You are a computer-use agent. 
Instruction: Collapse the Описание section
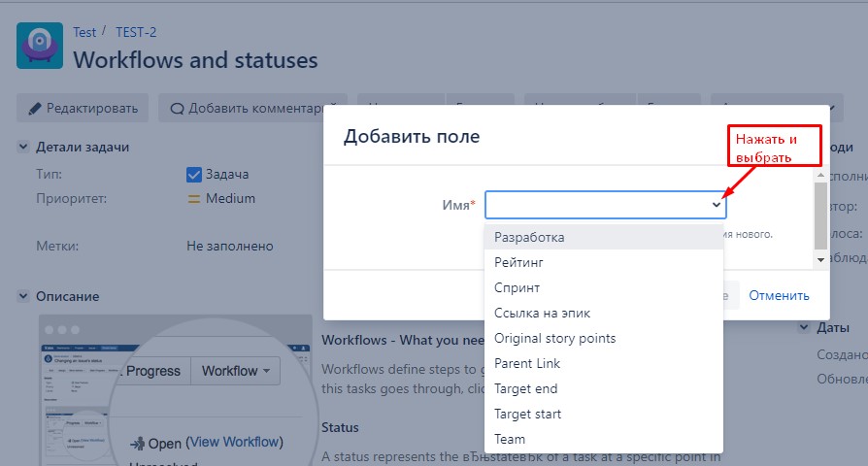(23, 296)
